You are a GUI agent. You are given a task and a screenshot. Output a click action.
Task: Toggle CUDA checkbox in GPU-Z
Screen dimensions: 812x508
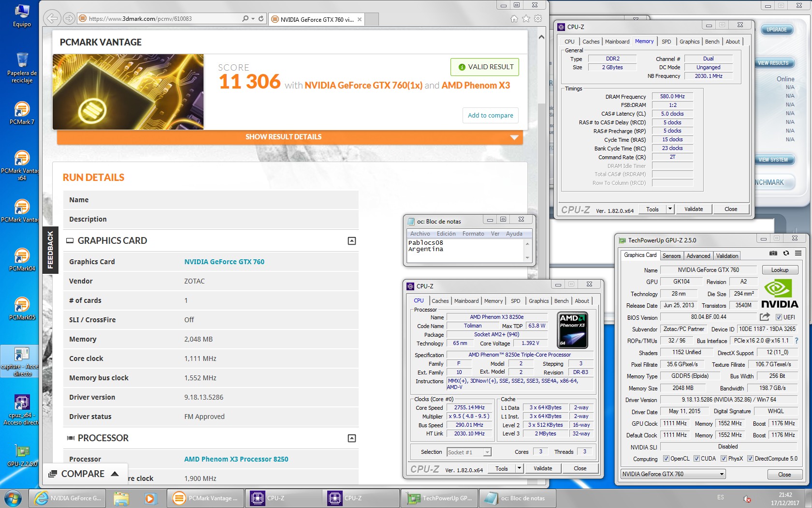(696, 459)
